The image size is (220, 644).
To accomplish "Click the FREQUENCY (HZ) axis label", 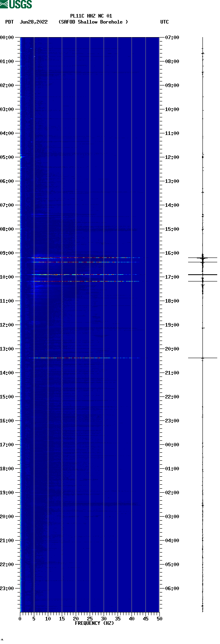I will (x=94, y=623).
